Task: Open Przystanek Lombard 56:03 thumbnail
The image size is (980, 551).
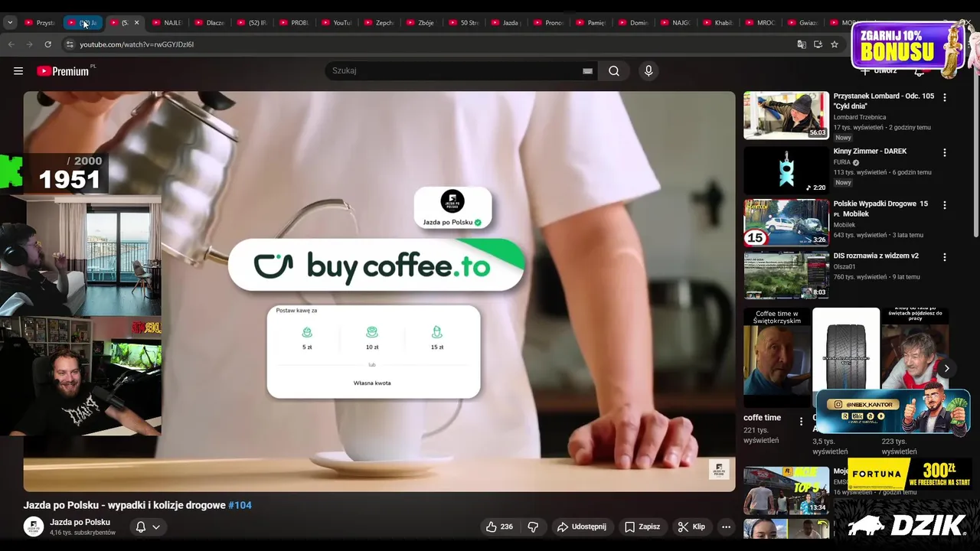Action: coord(786,116)
